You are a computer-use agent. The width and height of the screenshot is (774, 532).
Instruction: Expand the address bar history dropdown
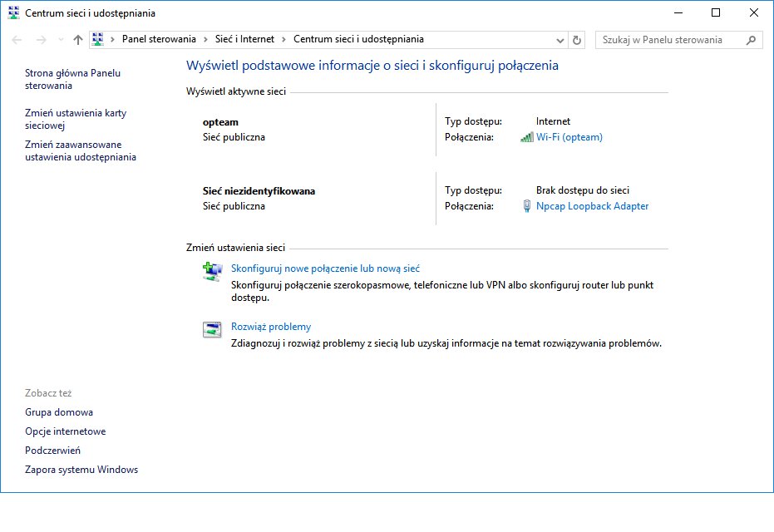(560, 40)
